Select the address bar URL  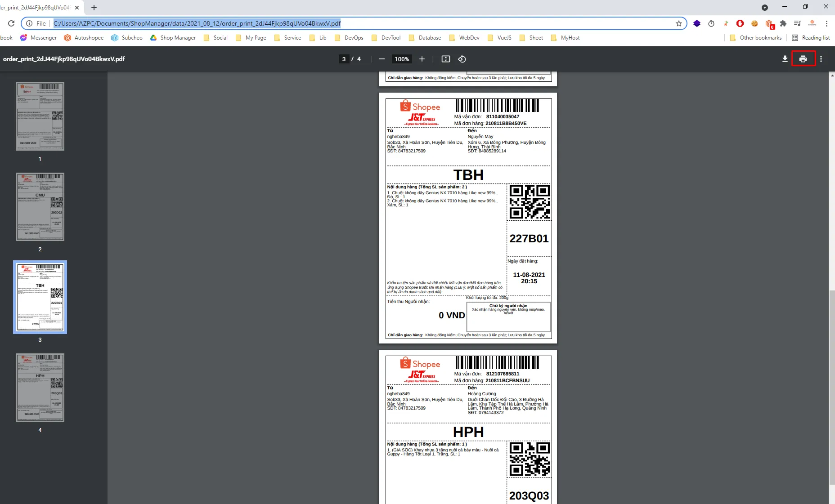click(x=197, y=23)
